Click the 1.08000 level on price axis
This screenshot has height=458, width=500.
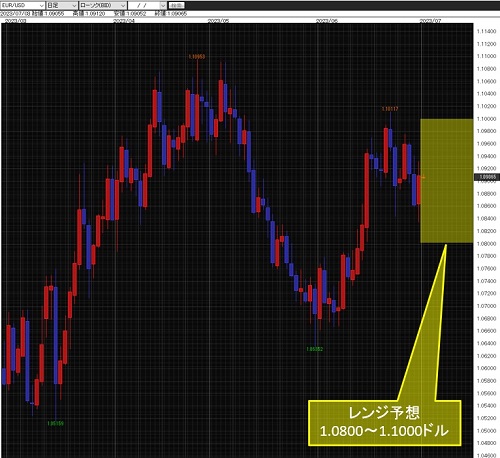(486, 244)
